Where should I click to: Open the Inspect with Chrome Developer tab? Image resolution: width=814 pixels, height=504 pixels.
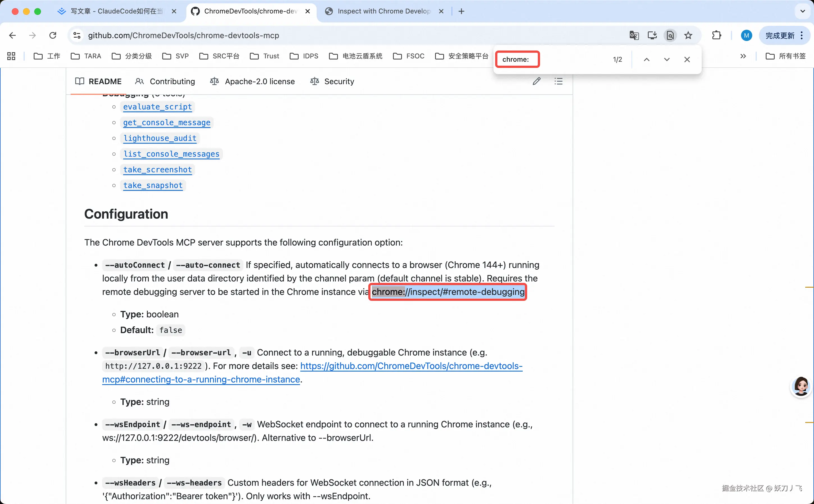383,11
